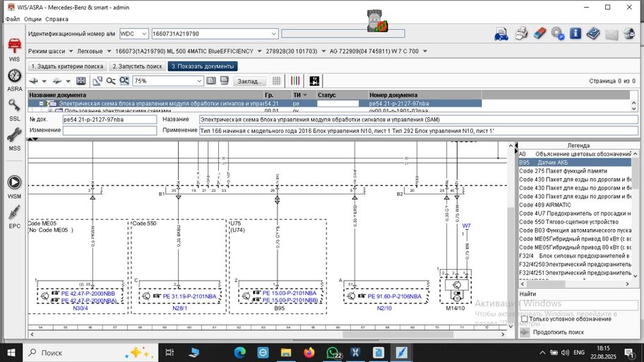Toggle 'Только условное обозначение' checkbox
644x362 pixels.
click(525, 319)
